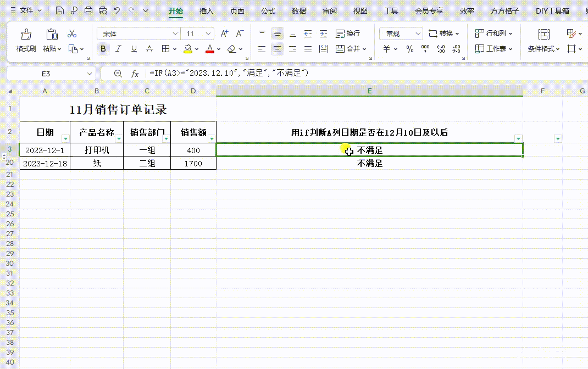
Task: Click the Convert (转换) button
Action: (x=443, y=33)
